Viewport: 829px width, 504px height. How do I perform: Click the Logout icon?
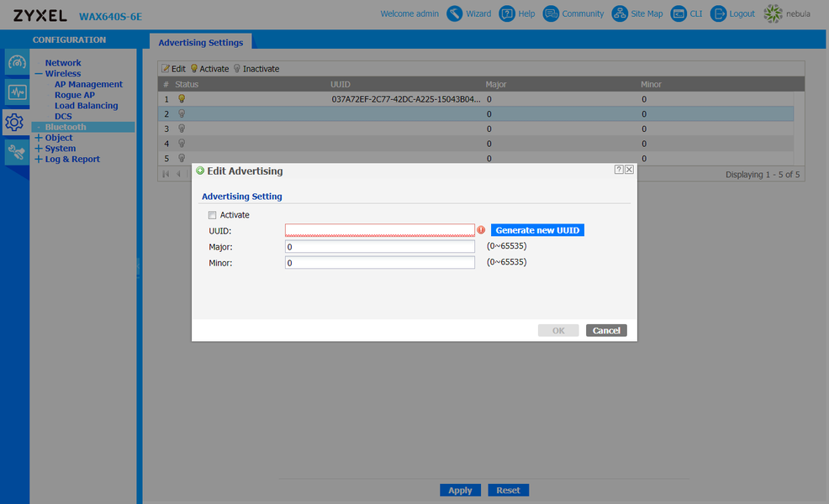coord(718,13)
